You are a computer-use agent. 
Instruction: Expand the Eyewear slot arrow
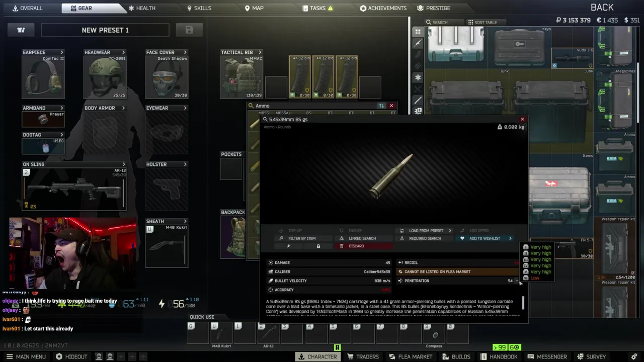point(185,108)
